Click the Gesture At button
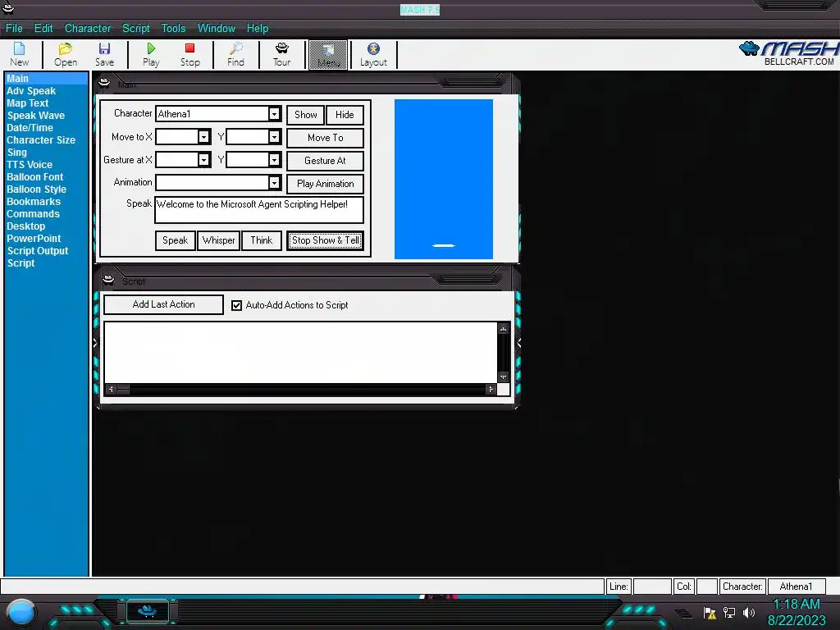This screenshot has width=840, height=630. click(325, 161)
